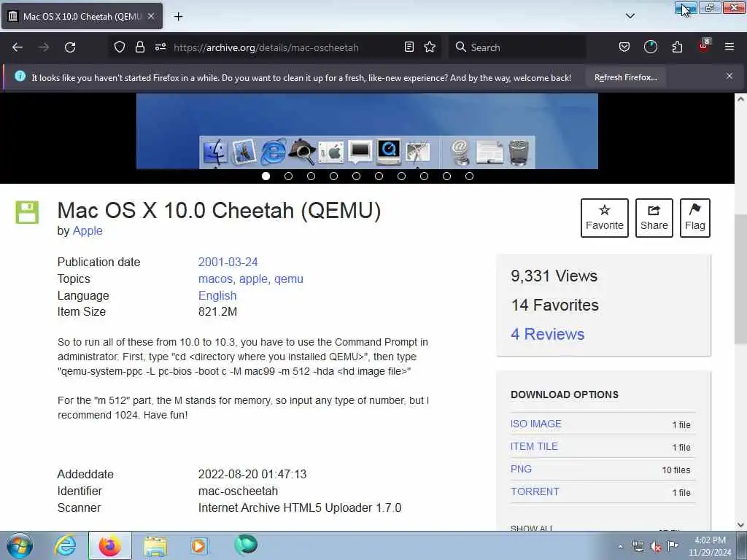Viewport: 747px width, 560px height.
Task: Click the Favorite star button
Action: pos(605,217)
